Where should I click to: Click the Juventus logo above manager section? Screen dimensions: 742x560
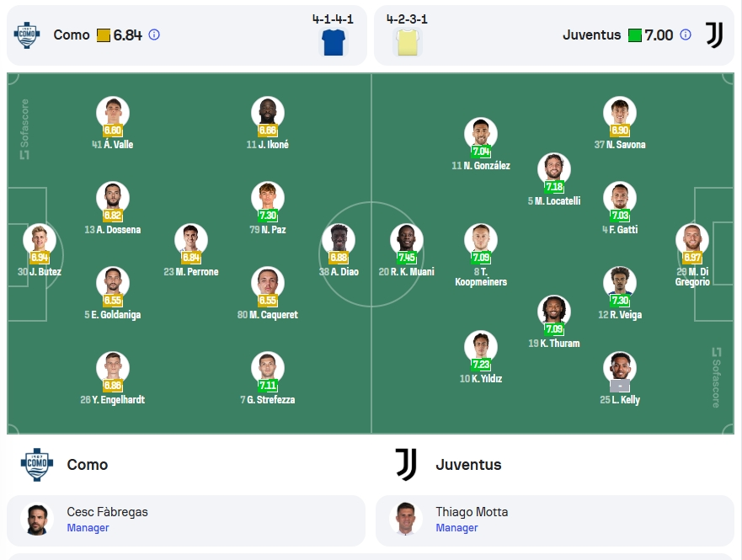pos(406,465)
